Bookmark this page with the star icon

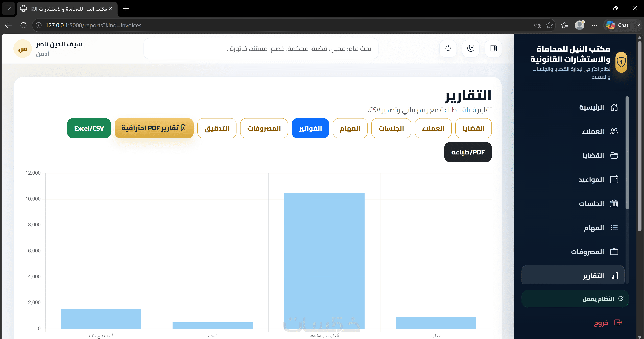point(549,25)
